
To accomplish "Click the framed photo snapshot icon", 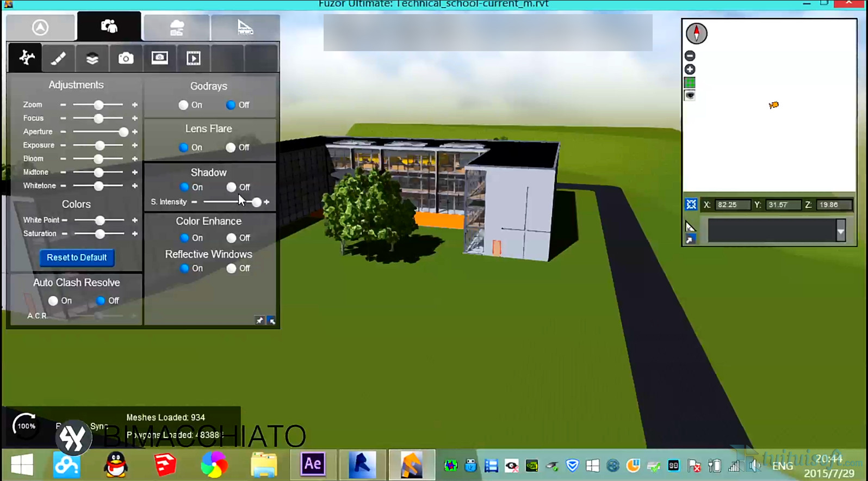I will coord(159,58).
